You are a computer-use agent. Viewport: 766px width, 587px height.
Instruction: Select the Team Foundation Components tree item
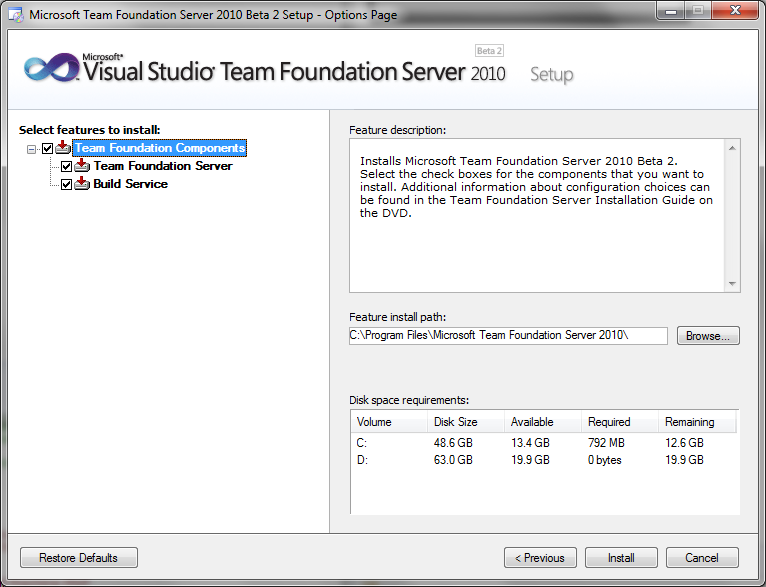point(160,148)
